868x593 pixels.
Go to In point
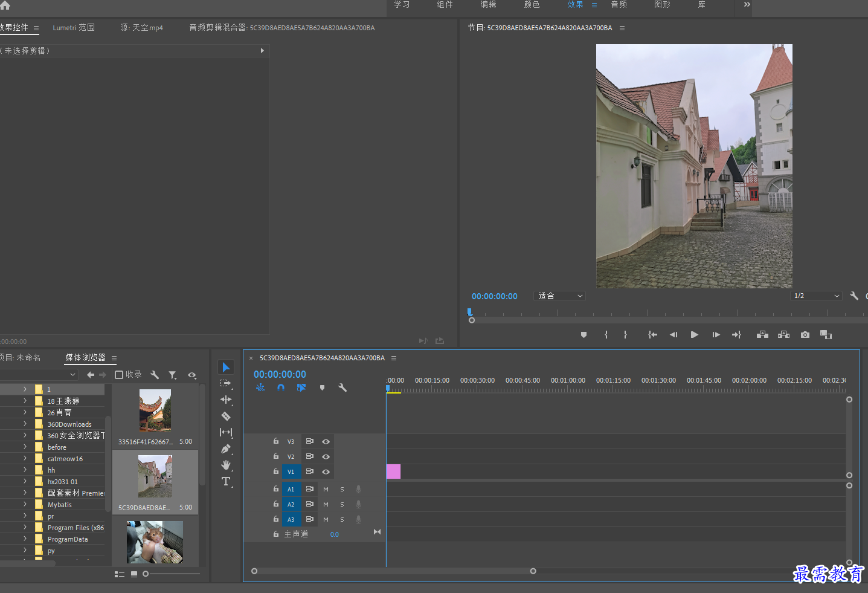652,335
